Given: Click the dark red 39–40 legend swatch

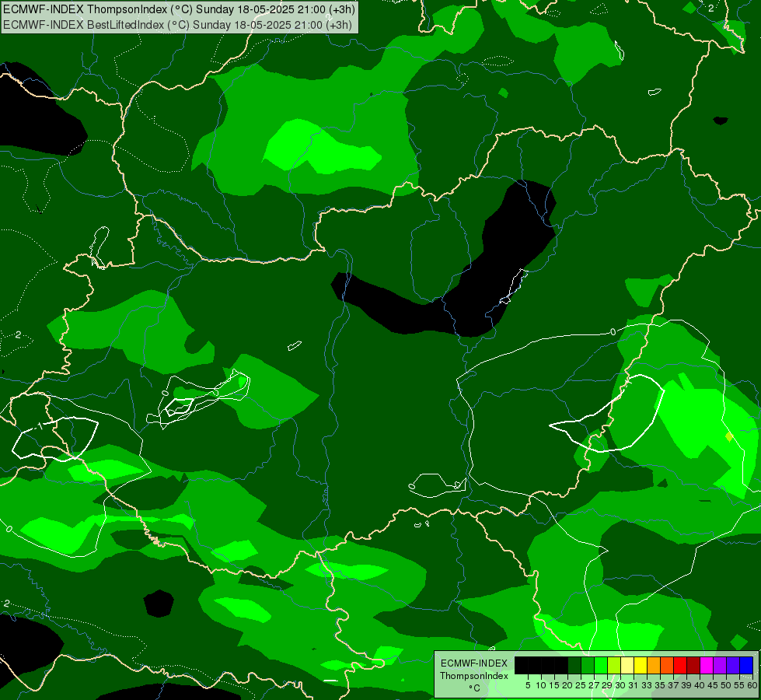Looking at the screenshot, I should click(x=693, y=665).
